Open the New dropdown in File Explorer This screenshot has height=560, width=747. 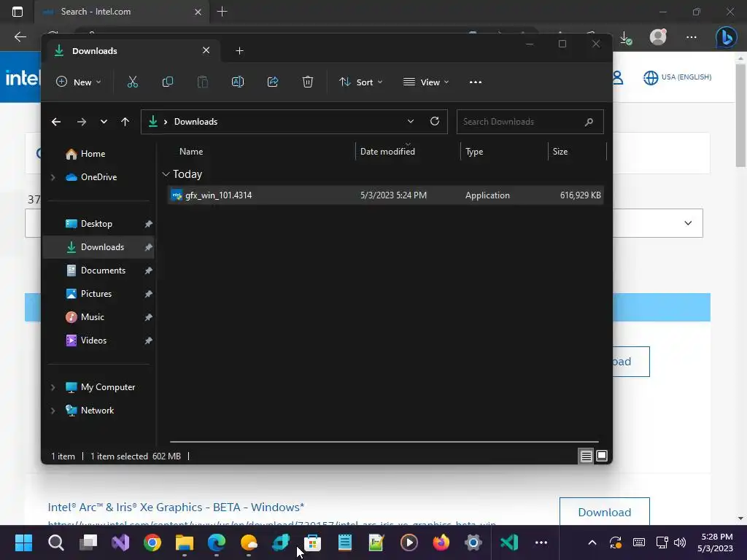coord(79,82)
